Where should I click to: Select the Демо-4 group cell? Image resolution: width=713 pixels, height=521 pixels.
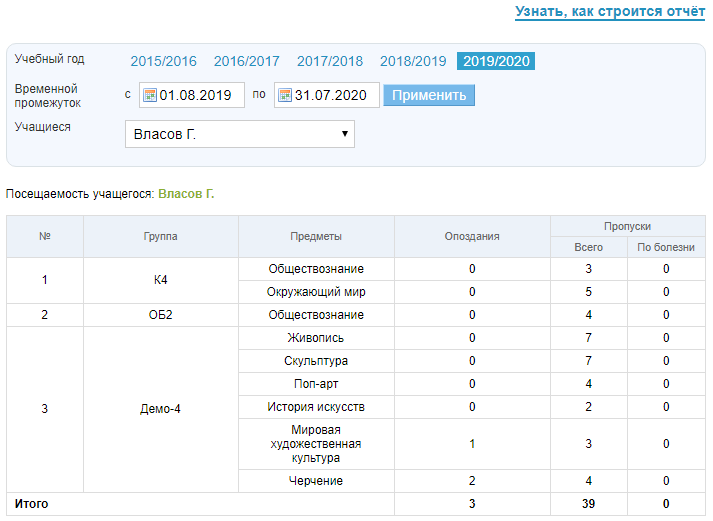[160, 408]
